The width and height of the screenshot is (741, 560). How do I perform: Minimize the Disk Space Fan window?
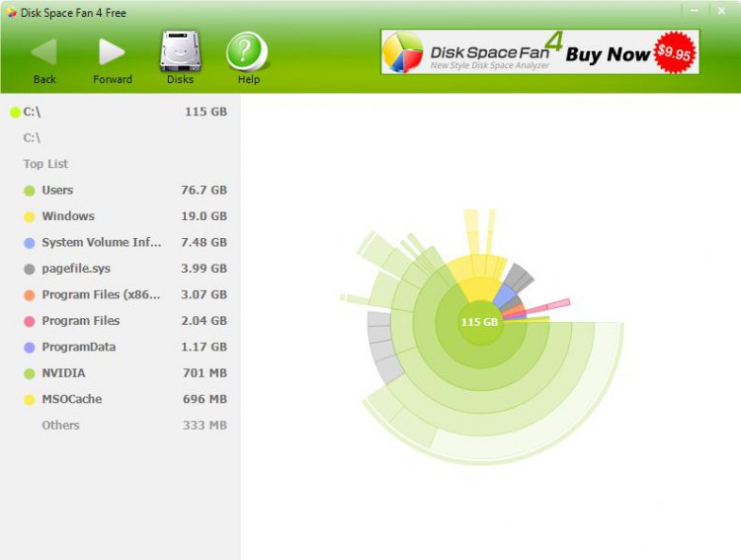(x=695, y=11)
